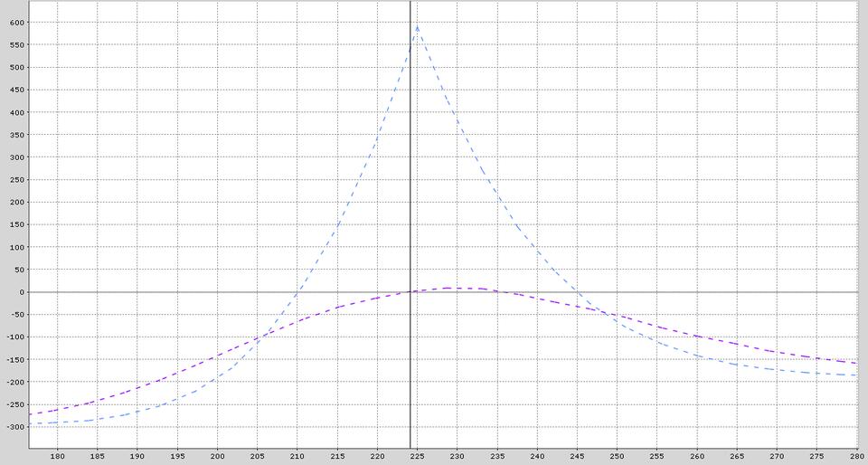Click the 300 label on the vertical axis

click(19, 157)
